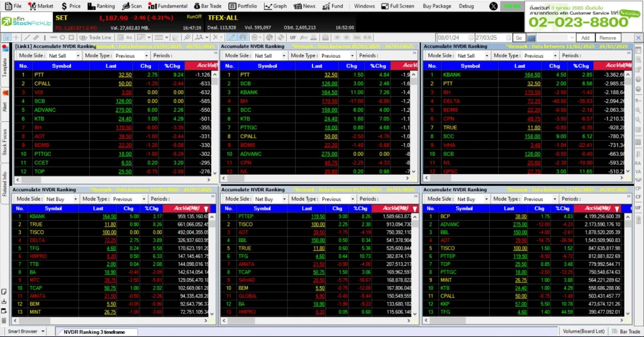Viewport: 644px width, 337px height.
Task: Click the efin StockPickUp logo
Action: tap(26, 22)
